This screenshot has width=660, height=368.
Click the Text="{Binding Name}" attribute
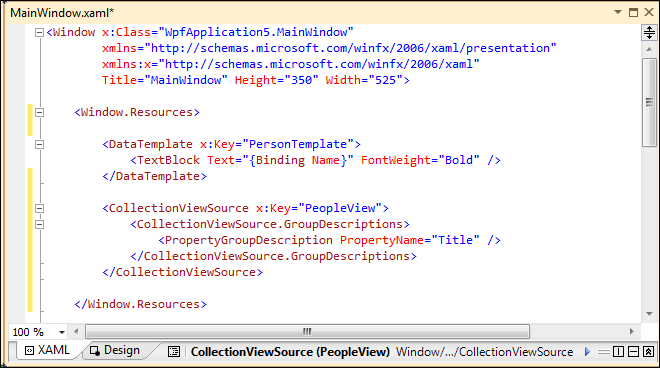[x=280, y=160]
